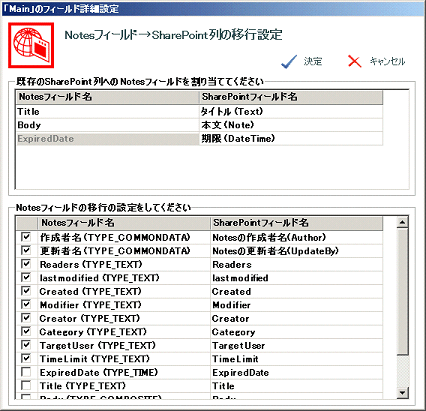The width and height of the screenshot is (426, 411).
Task: Disable the Modifier (TYPE_TEXT) checkbox
Action: [26, 304]
